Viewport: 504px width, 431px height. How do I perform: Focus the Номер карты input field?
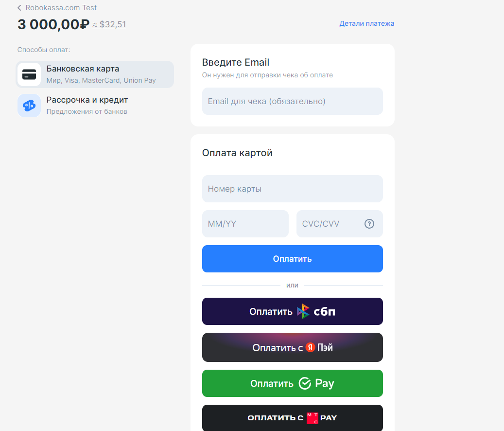[293, 189]
